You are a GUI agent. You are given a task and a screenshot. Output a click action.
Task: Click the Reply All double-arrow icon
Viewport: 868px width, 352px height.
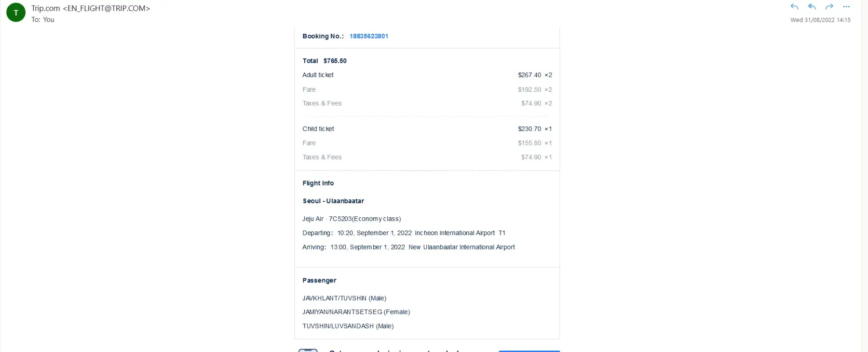pos(812,7)
